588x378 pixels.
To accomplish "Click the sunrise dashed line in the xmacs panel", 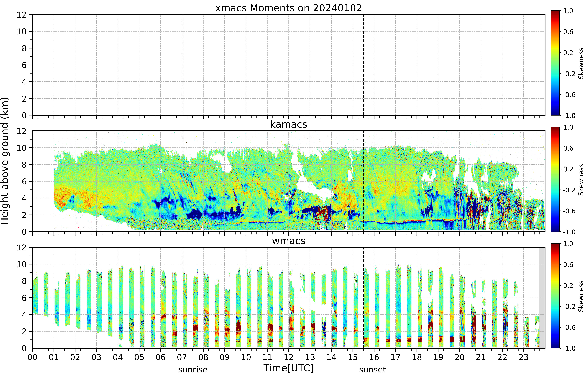I will [x=183, y=65].
